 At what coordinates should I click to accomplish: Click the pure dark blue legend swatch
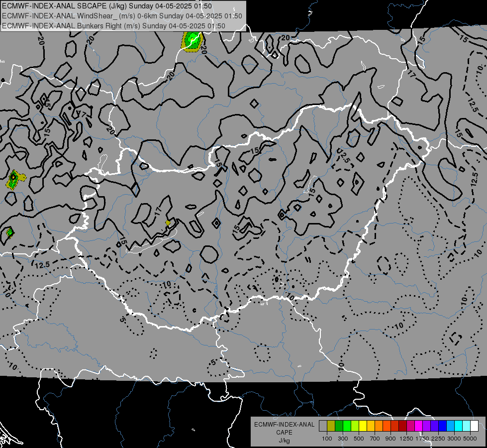(x=443, y=426)
